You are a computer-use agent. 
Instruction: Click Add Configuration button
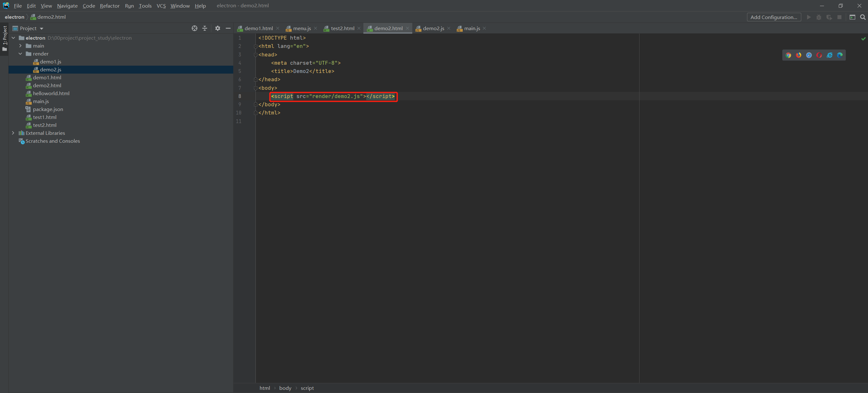(x=774, y=17)
